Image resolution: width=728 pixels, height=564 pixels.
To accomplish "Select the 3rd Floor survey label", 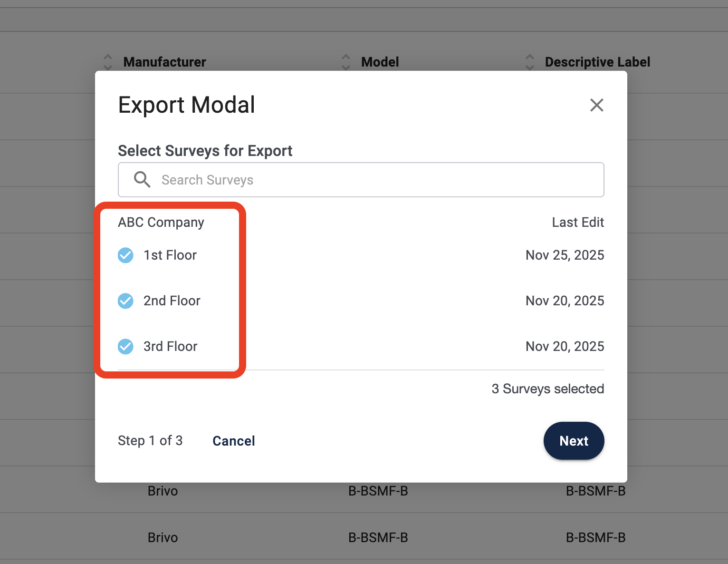I will click(x=170, y=347).
